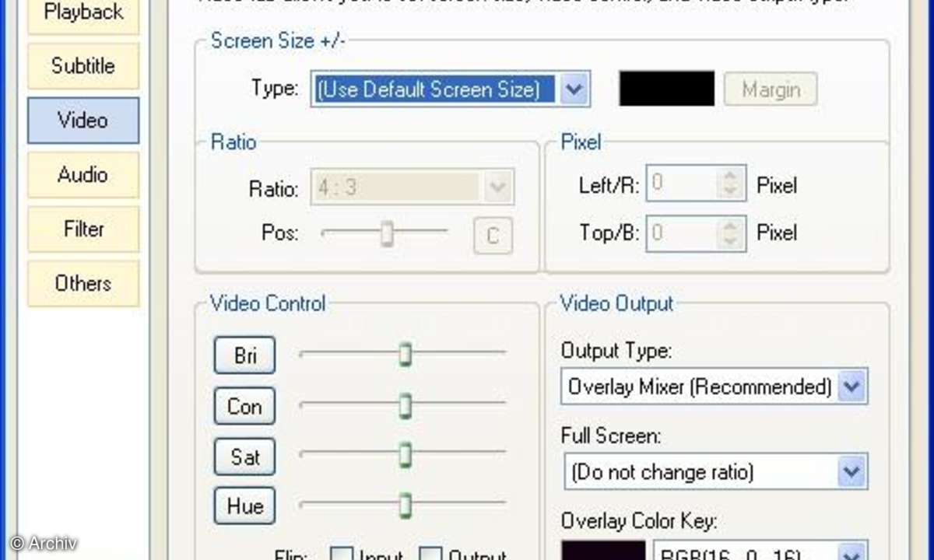This screenshot has height=560, width=934.
Task: Click the Margin button
Action: point(771,89)
